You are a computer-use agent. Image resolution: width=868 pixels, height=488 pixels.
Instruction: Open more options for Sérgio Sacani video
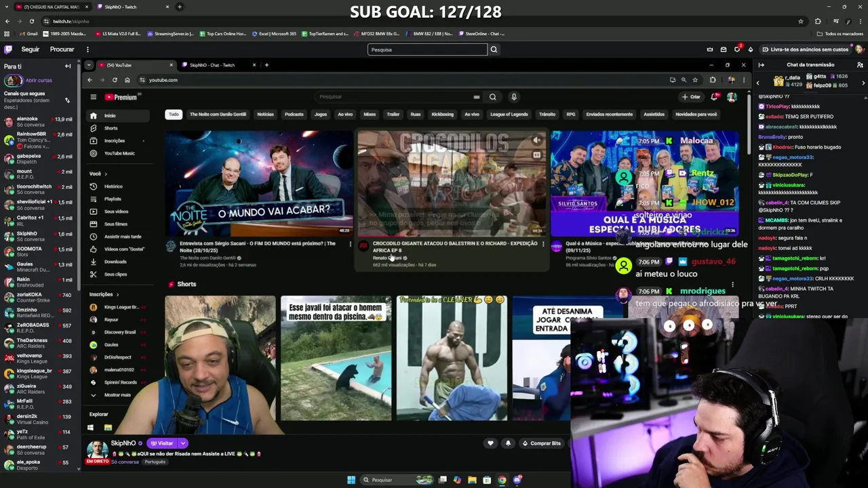(x=350, y=244)
